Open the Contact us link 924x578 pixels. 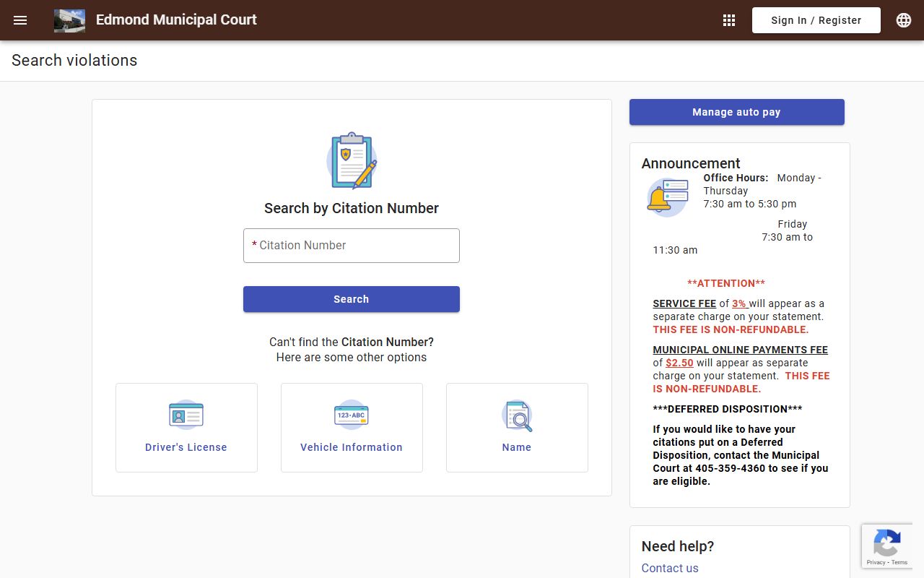[x=670, y=568]
